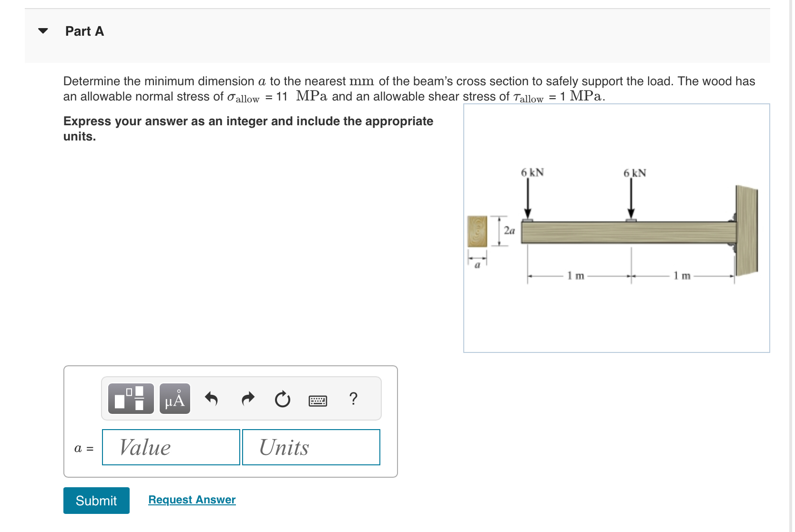Click the a = label beside the answer boxes
Viewport: 795px width, 532px height.
coord(83,448)
